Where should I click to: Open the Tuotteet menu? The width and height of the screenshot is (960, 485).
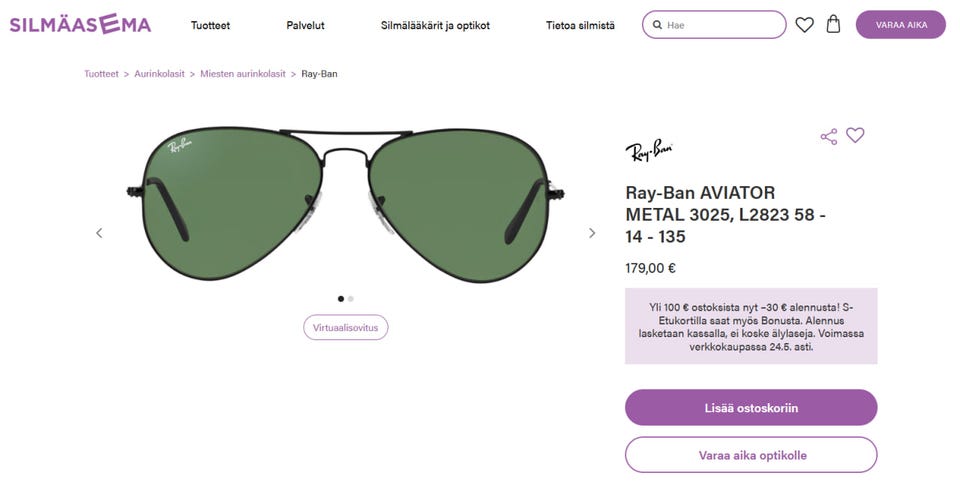[x=210, y=25]
